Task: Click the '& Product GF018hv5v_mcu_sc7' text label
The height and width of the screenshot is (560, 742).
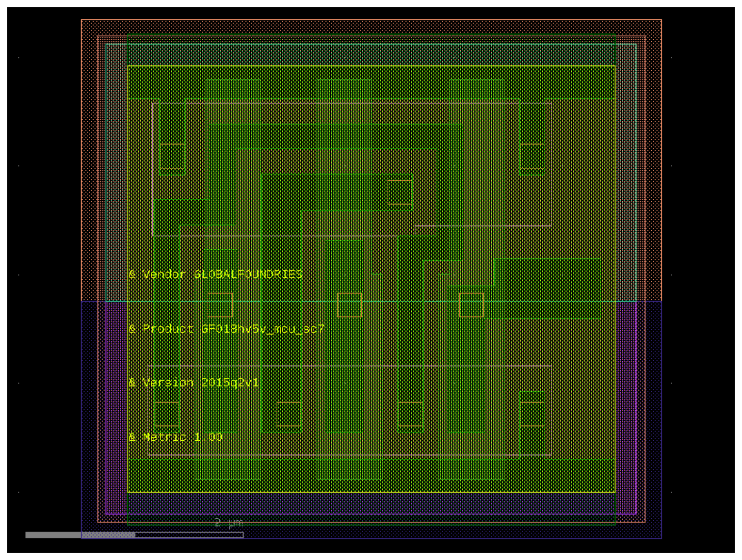Action: click(226, 329)
